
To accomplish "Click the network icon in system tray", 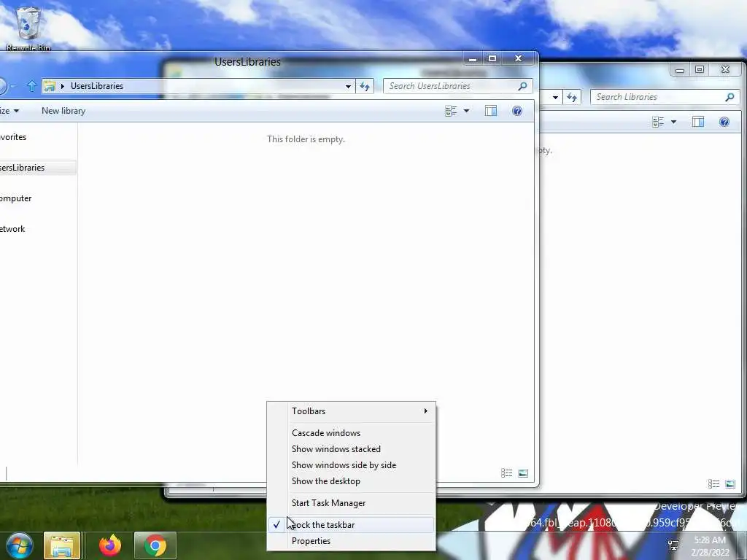I will [673, 545].
